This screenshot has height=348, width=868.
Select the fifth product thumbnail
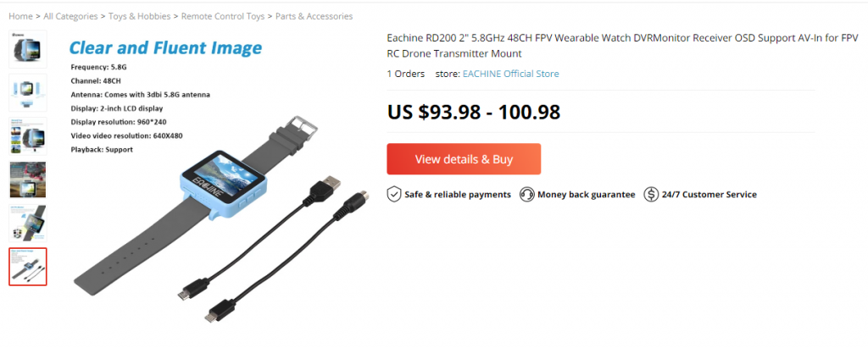(28, 223)
